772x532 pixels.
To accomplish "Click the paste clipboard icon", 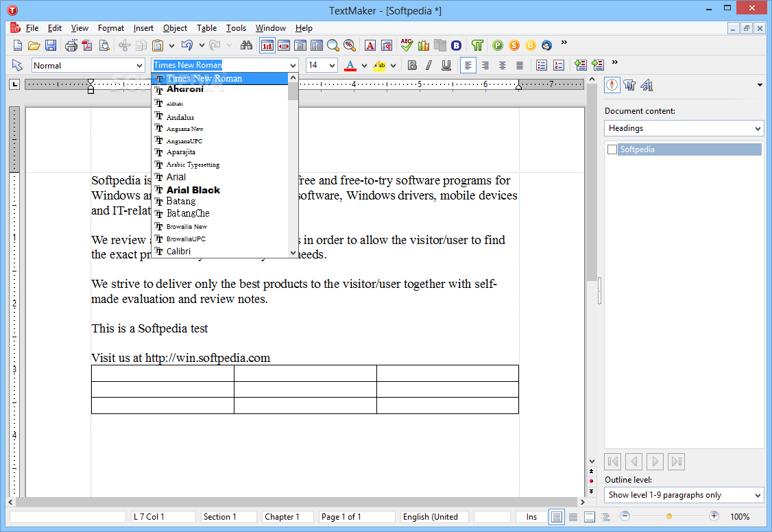I will tap(158, 46).
